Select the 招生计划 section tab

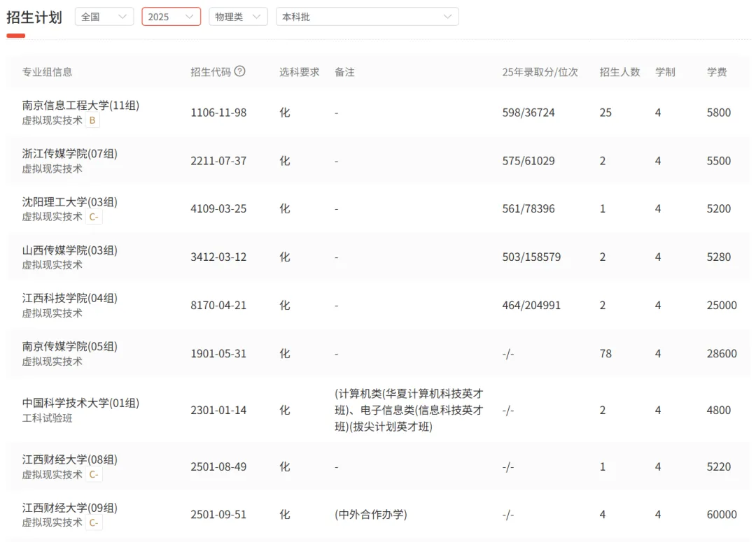[x=34, y=17]
